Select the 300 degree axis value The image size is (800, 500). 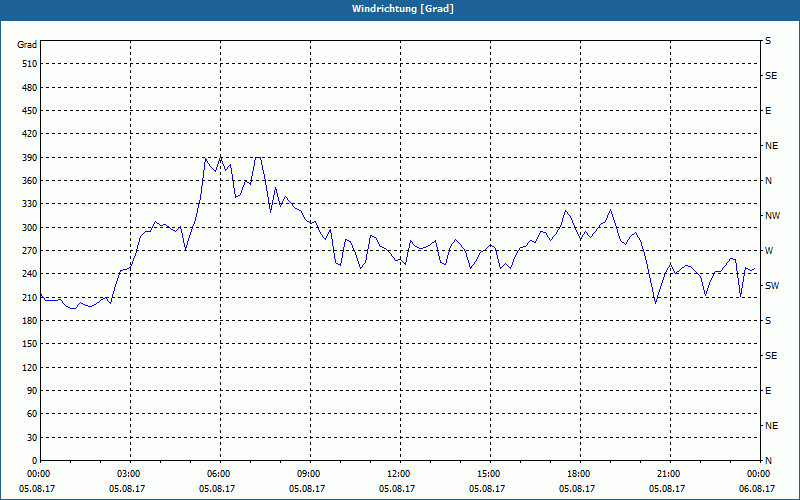(30, 228)
